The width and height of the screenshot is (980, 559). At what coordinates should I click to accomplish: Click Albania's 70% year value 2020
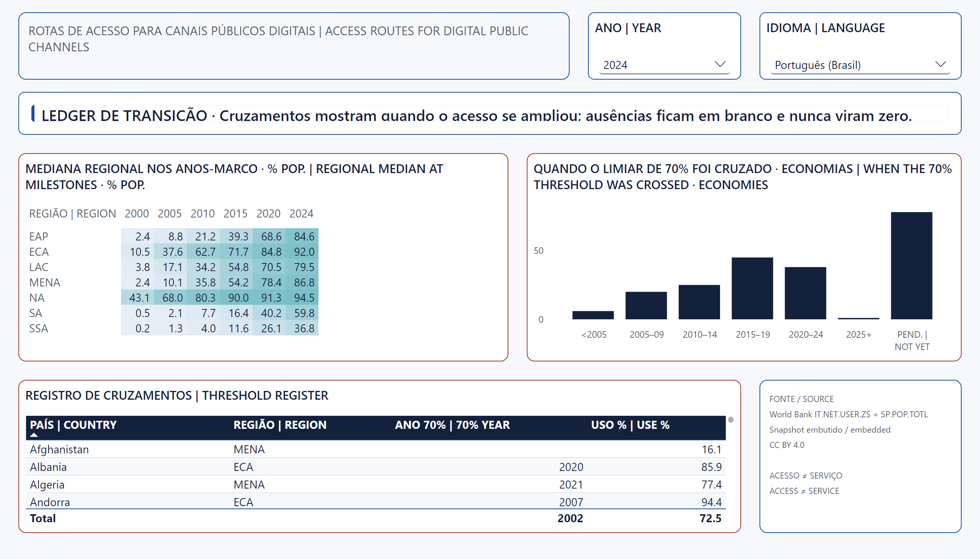(571, 467)
